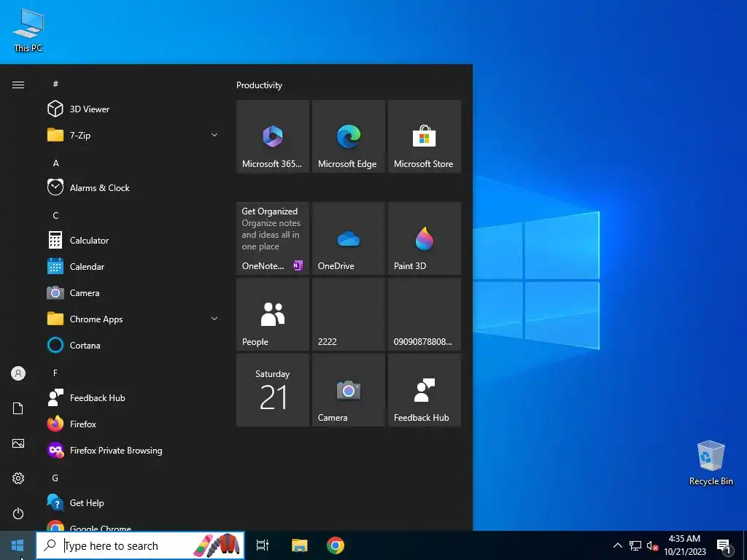
Task: Open the muted volume tray icon
Action: 652,545
